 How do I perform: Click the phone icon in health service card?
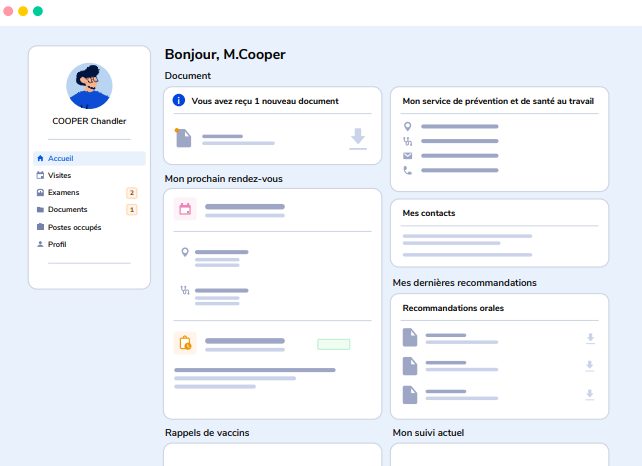(x=407, y=171)
